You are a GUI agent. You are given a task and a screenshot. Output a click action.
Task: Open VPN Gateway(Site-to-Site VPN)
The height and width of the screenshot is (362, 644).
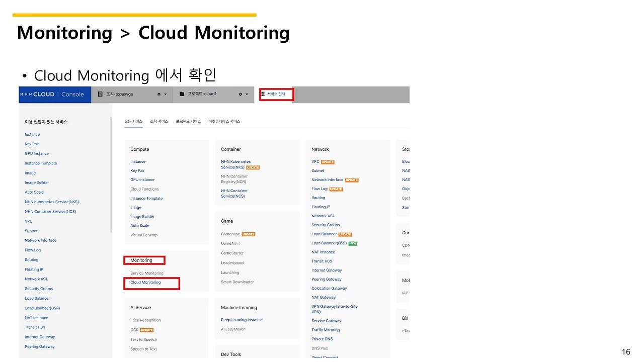335,309
